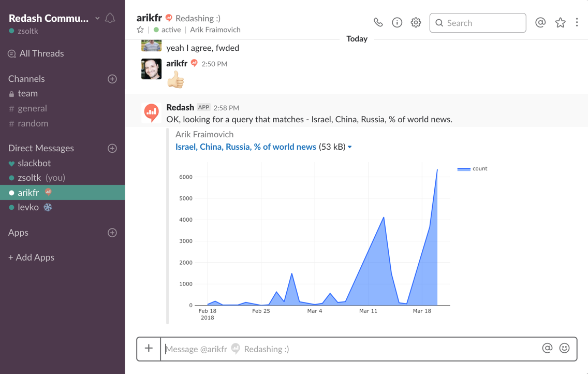
Task: Open conversation settings with the gear icon
Action: tap(416, 22)
